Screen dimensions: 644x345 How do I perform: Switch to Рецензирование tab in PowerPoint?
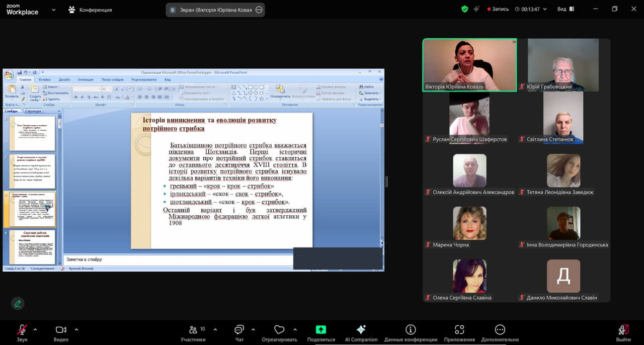coord(144,79)
